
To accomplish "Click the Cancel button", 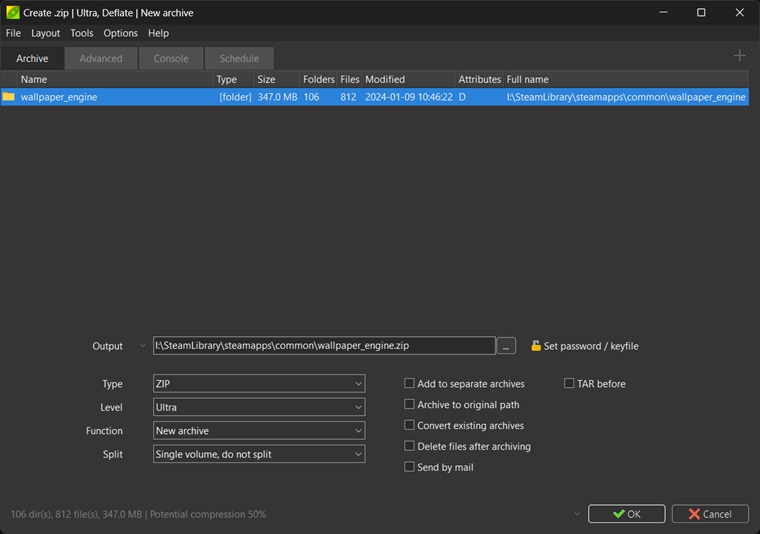I will 710,514.
